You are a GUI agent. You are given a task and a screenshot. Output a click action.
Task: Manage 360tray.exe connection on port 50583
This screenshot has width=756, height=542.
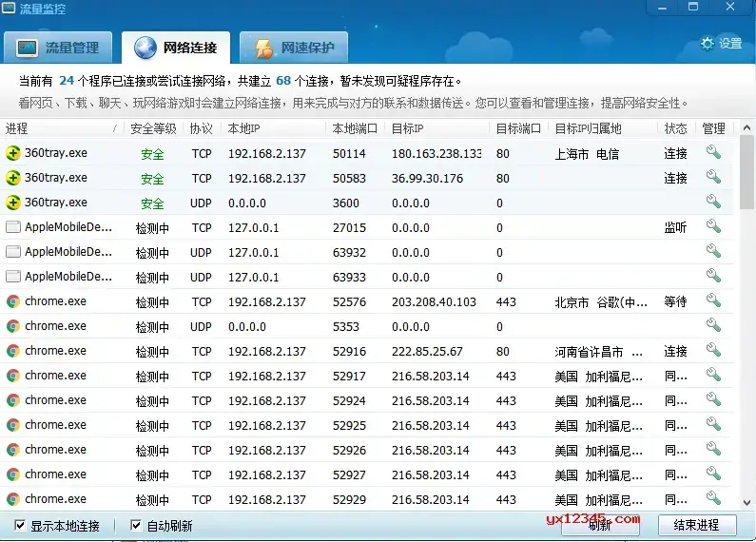pyautogui.click(x=713, y=177)
